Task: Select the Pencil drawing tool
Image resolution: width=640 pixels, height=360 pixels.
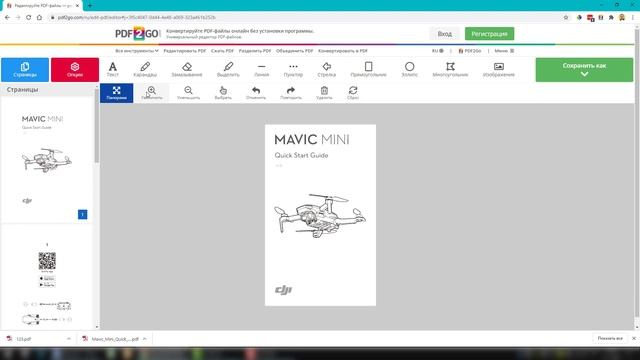Action: [x=145, y=69]
